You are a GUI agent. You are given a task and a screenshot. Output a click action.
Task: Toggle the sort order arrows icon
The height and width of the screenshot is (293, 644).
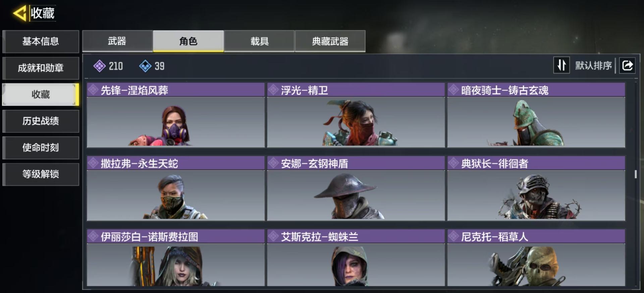(561, 65)
